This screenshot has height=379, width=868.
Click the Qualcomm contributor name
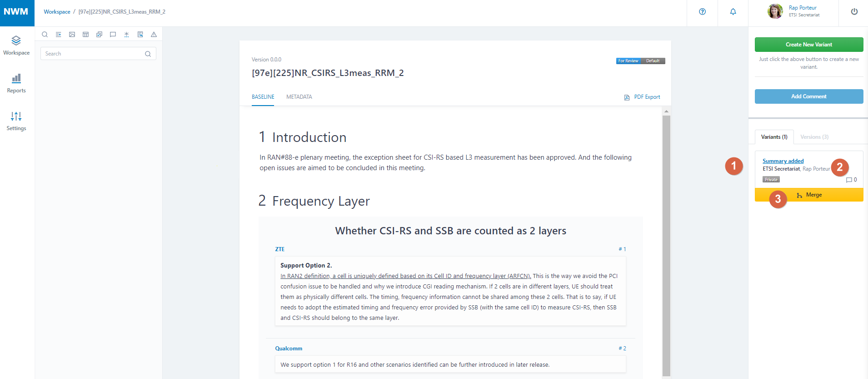(289, 349)
